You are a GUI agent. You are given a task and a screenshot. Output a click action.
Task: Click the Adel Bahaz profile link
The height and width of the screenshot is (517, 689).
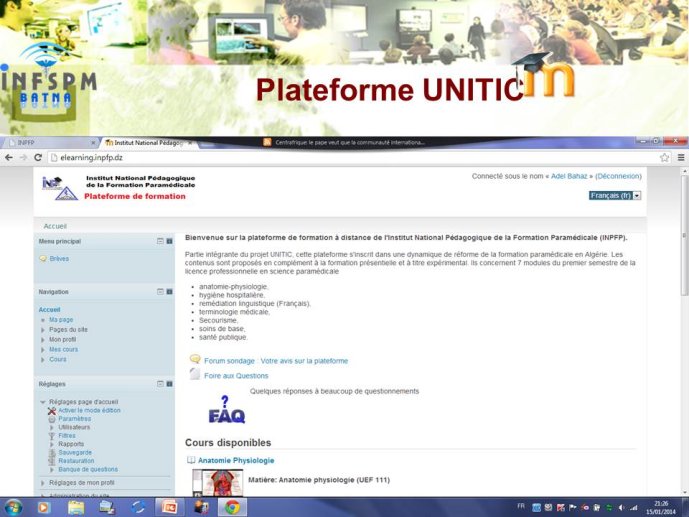(569, 176)
